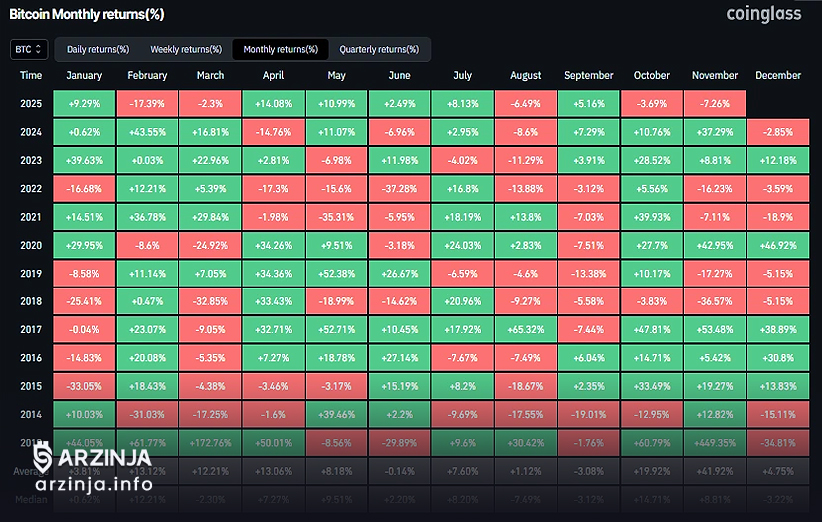
Task: Click the 2025 February -17.39% cell
Action: click(x=147, y=103)
